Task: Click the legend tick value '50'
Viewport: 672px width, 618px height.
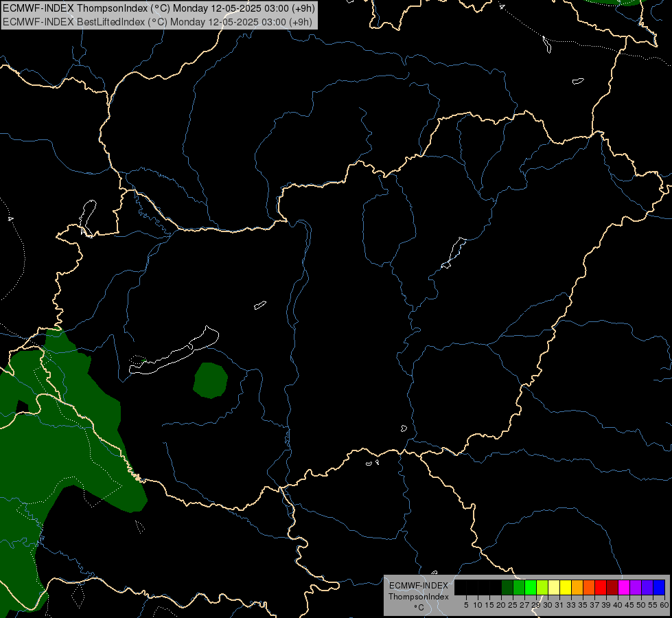Action: (642, 605)
